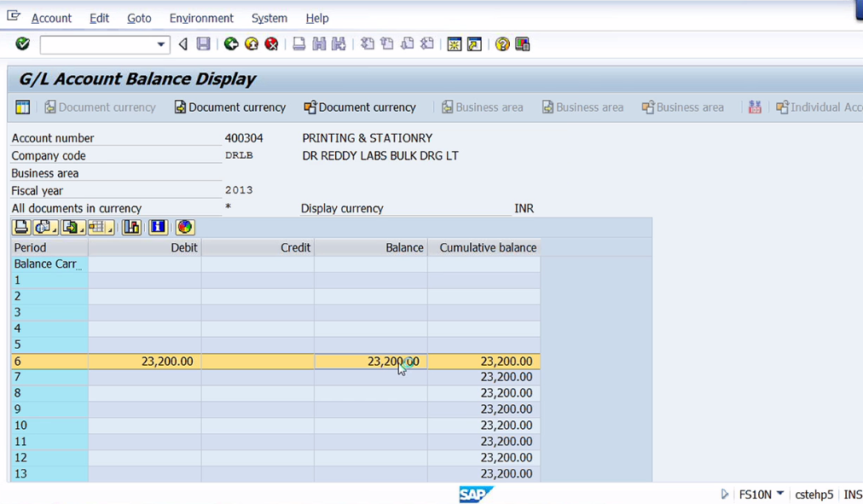Click the colorful pie chart icon

pyautogui.click(x=185, y=227)
